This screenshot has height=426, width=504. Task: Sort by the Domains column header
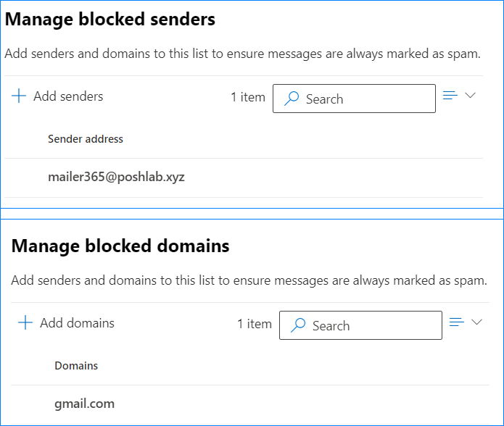(76, 366)
